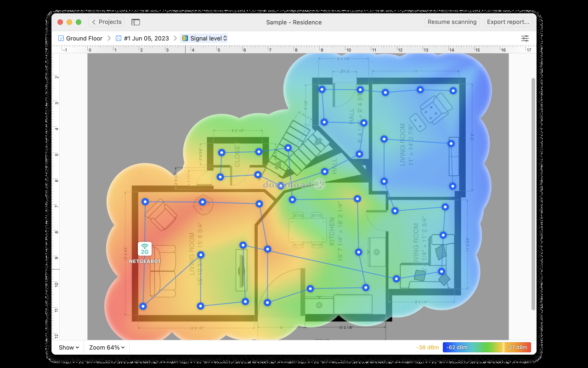Toggle the sidebar panel icon
Screen dimensions: 588x368
136,22
